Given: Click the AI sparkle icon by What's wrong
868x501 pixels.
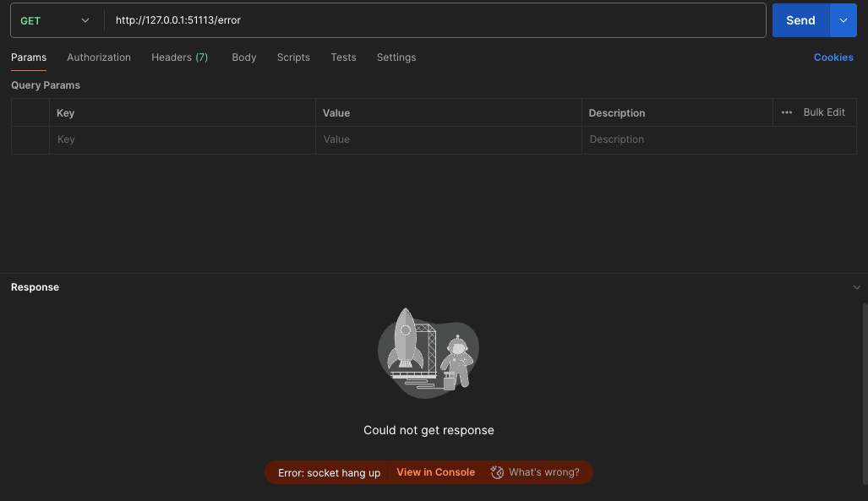Looking at the screenshot, I should (x=497, y=472).
